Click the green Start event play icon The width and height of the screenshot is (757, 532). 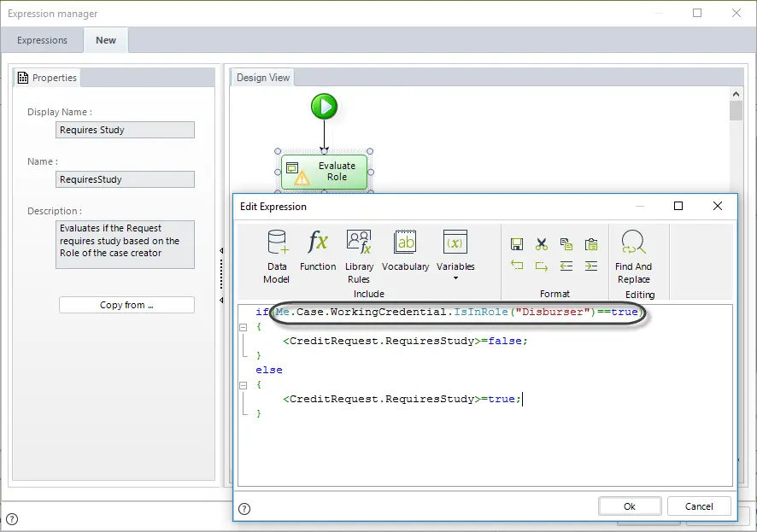pyautogui.click(x=324, y=107)
